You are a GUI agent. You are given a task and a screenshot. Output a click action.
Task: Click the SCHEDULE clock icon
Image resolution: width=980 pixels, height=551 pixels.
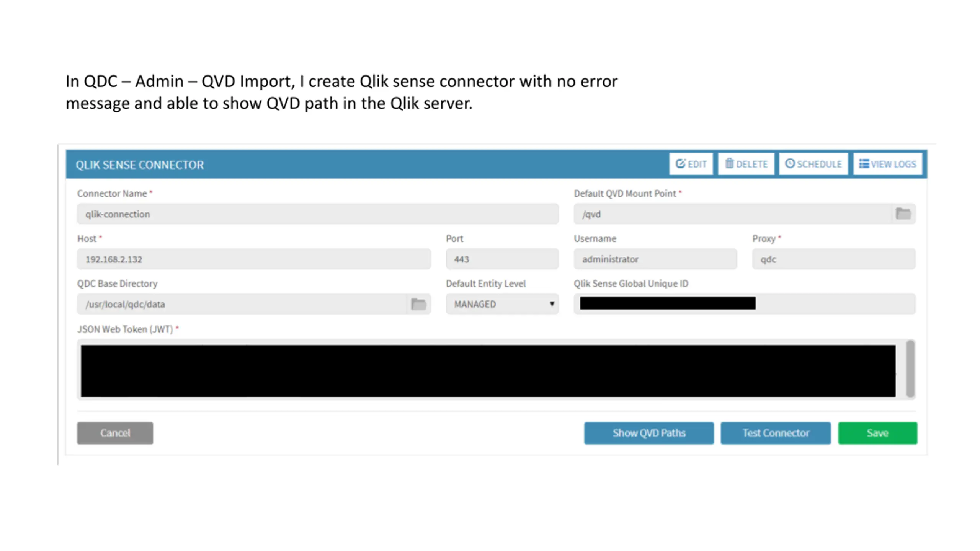(790, 164)
